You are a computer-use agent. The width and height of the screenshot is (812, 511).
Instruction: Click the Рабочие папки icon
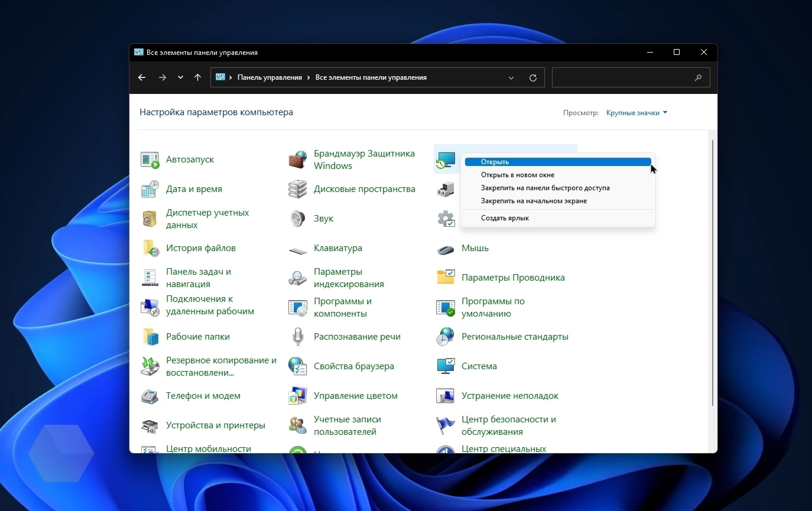(x=150, y=337)
